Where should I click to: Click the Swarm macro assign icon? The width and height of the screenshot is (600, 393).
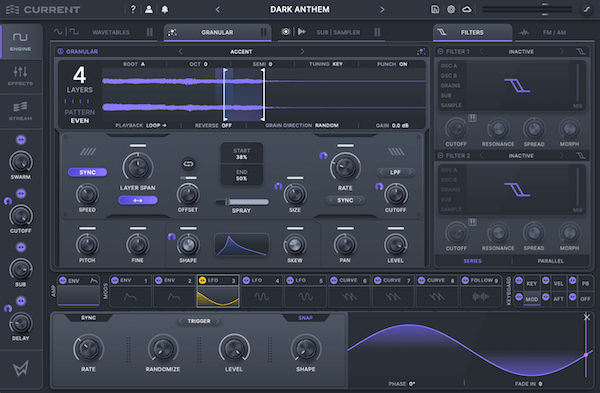click(x=21, y=140)
